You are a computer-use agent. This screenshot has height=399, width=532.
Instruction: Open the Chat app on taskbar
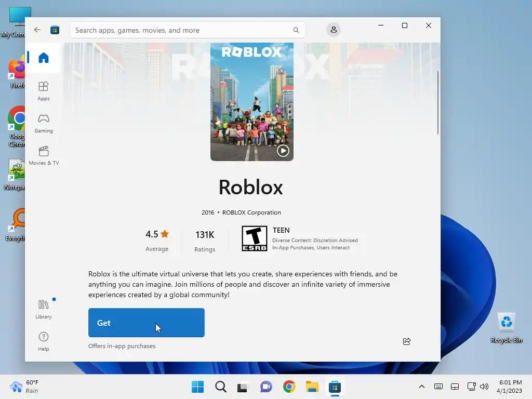pyautogui.click(x=266, y=387)
